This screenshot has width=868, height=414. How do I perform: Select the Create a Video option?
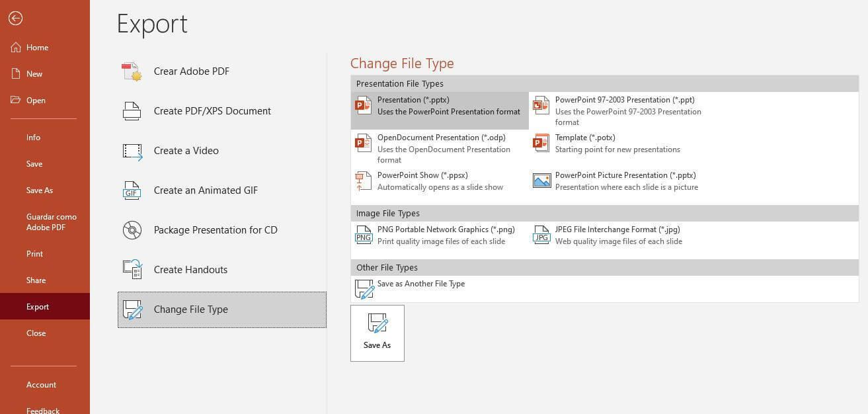(x=222, y=151)
